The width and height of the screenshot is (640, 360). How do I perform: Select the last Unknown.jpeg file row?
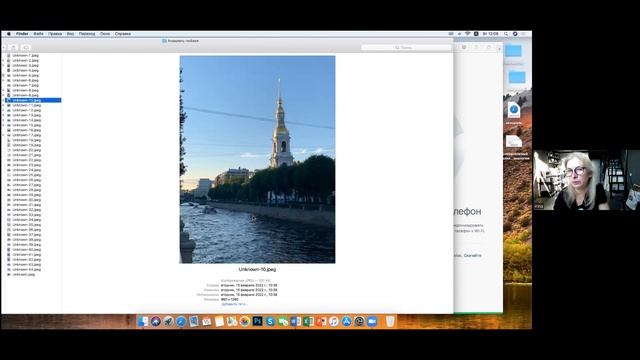[x=24, y=275]
